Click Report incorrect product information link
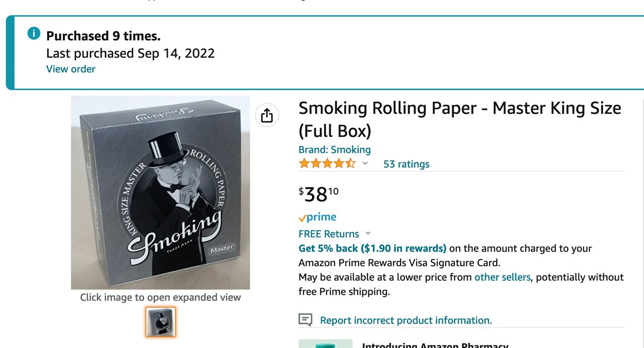Viewport: 644px width, 348px height. (406, 320)
